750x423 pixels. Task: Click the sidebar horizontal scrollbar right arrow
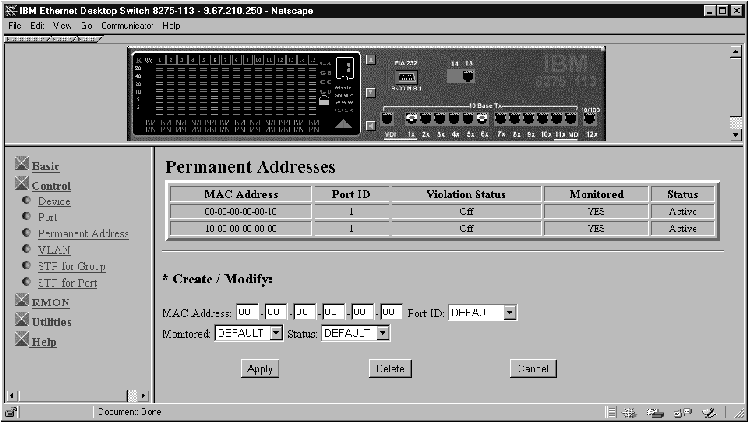(144, 396)
